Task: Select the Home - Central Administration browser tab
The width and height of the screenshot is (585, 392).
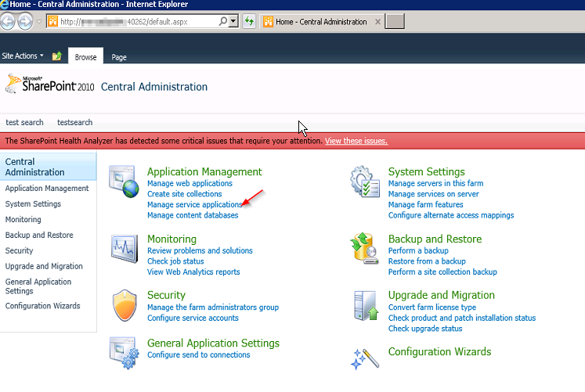Action: (321, 22)
